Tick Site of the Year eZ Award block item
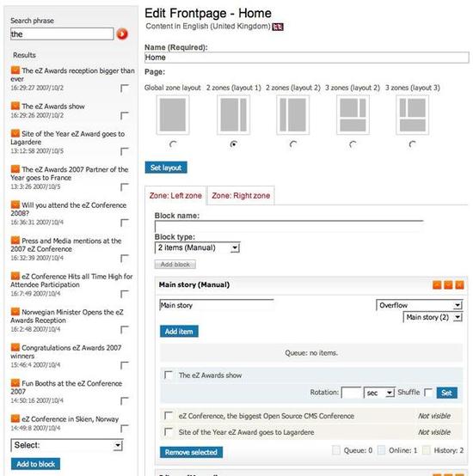 tap(169, 431)
